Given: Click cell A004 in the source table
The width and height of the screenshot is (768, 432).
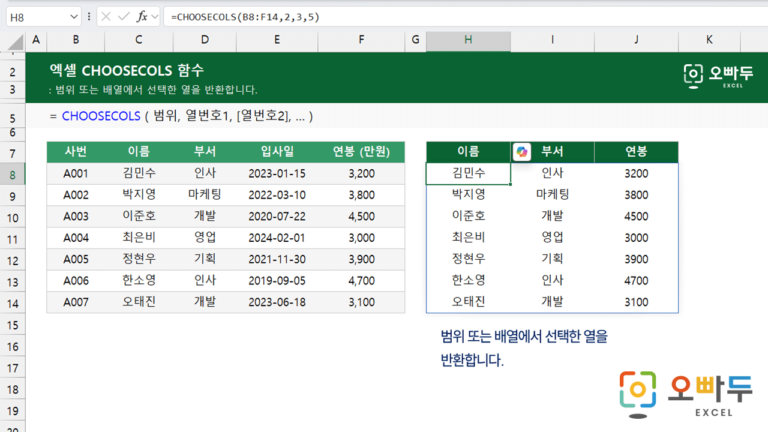Looking at the screenshot, I should point(75,238).
